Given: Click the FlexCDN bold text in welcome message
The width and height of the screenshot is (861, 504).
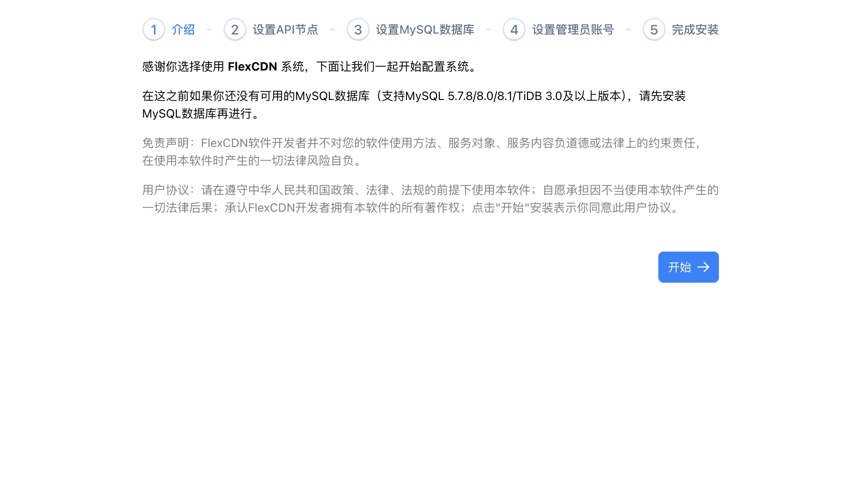Looking at the screenshot, I should (252, 66).
